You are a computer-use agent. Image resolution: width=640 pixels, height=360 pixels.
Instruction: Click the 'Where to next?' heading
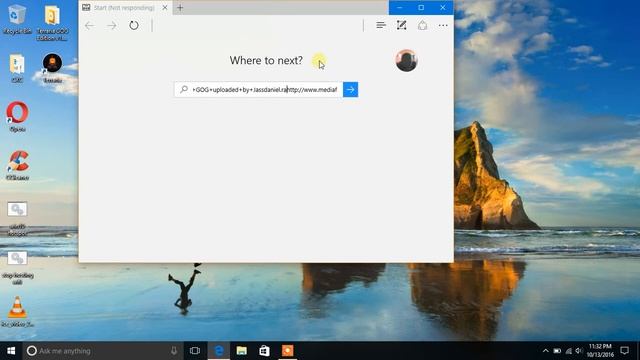266,60
